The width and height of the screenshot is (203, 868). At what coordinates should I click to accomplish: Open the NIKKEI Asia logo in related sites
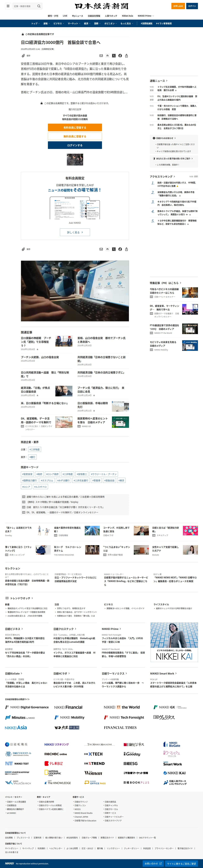16,727
